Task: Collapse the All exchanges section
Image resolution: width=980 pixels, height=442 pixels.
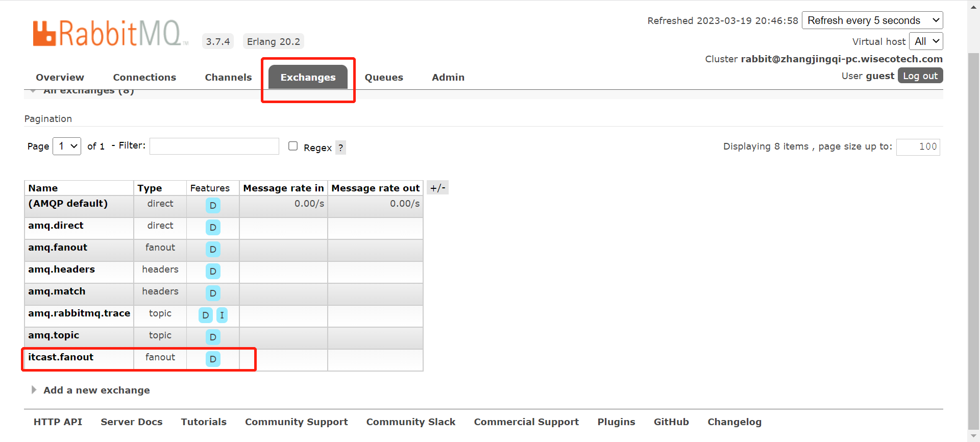Action: tap(88, 92)
